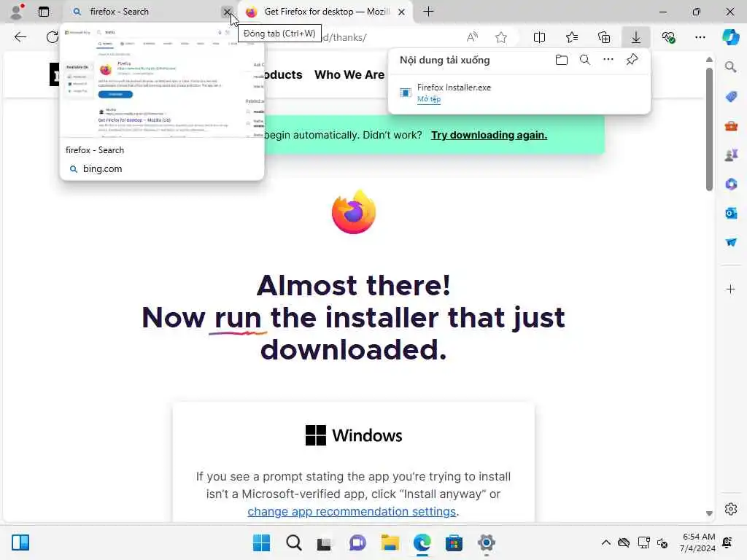Pin the downloads panel
The height and width of the screenshot is (560, 747).
point(632,60)
